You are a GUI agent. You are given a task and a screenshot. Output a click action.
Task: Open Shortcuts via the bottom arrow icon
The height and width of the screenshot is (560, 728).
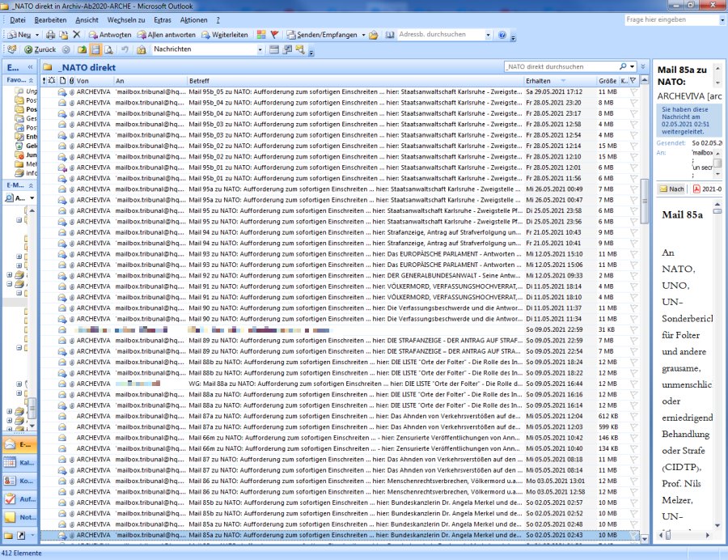[x=21, y=536]
